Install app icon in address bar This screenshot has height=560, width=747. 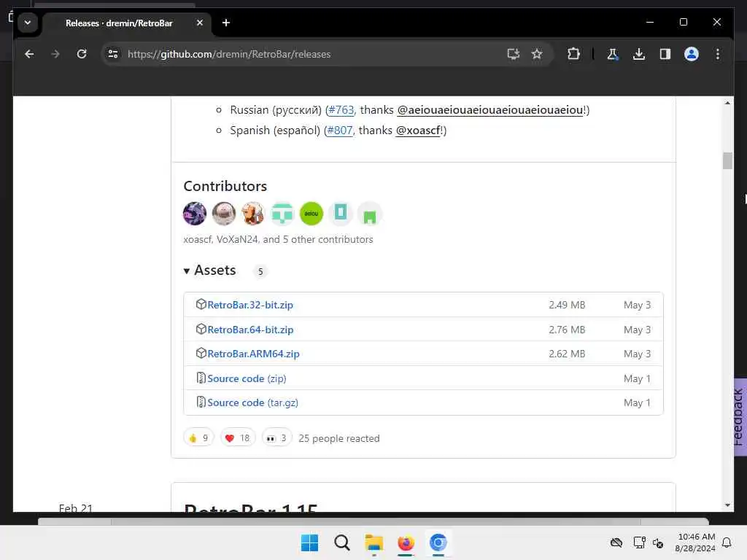coord(513,54)
